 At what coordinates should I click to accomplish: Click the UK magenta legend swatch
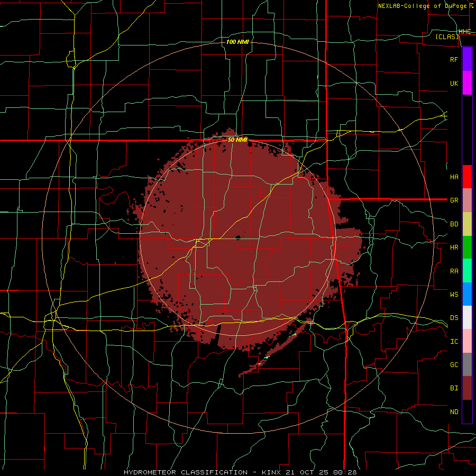(x=467, y=83)
